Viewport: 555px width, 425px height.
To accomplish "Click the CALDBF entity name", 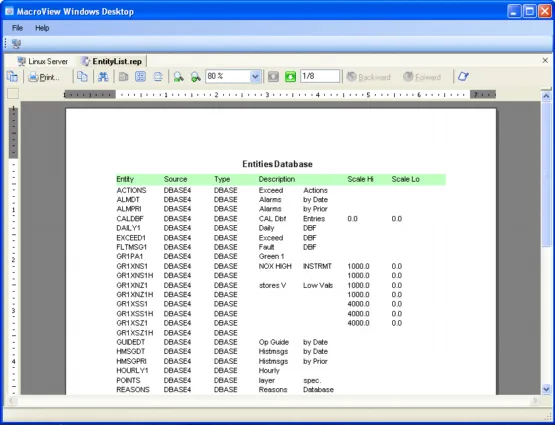I will pyautogui.click(x=130, y=219).
